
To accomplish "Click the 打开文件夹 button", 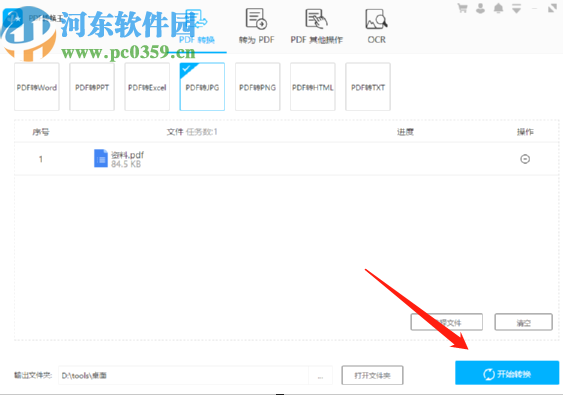I will 372,375.
